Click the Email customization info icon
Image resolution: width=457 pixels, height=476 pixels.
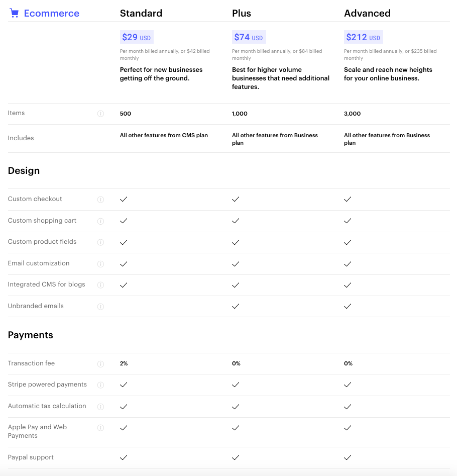point(100,263)
